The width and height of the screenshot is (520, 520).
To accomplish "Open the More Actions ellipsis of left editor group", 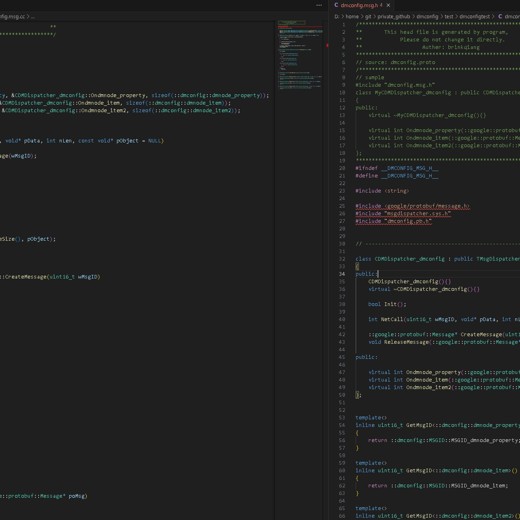I will tap(319, 5).
